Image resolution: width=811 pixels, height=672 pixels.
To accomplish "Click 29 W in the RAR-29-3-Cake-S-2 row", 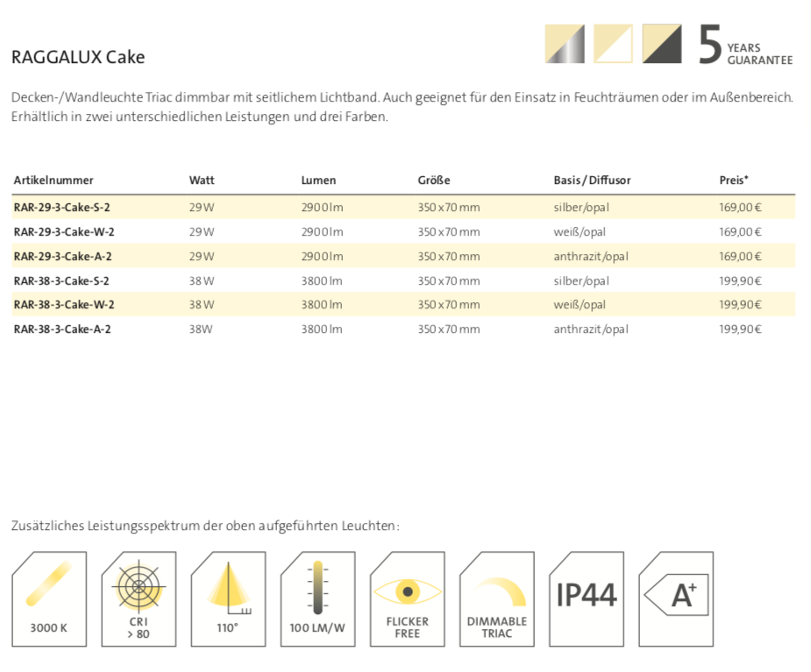I will (202, 208).
